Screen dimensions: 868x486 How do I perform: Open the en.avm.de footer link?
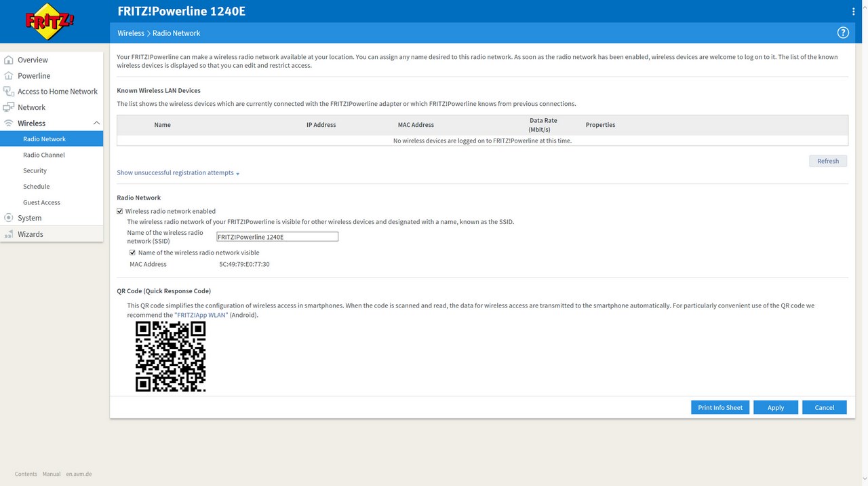[79, 474]
